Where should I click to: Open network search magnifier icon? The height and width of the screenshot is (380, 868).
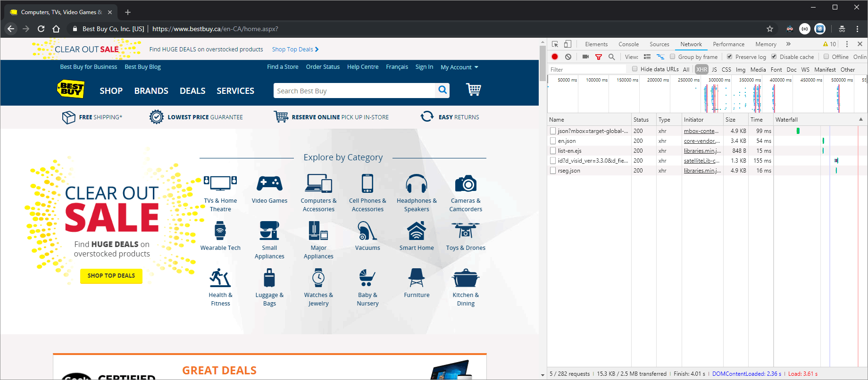click(611, 57)
